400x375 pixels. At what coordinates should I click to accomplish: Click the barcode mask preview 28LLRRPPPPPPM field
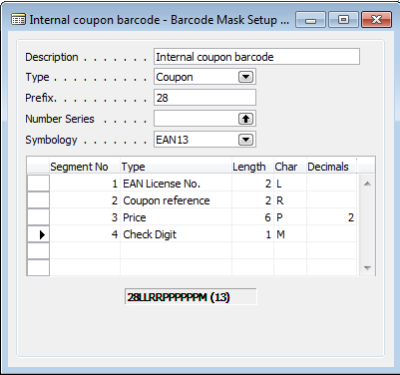pyautogui.click(x=190, y=297)
